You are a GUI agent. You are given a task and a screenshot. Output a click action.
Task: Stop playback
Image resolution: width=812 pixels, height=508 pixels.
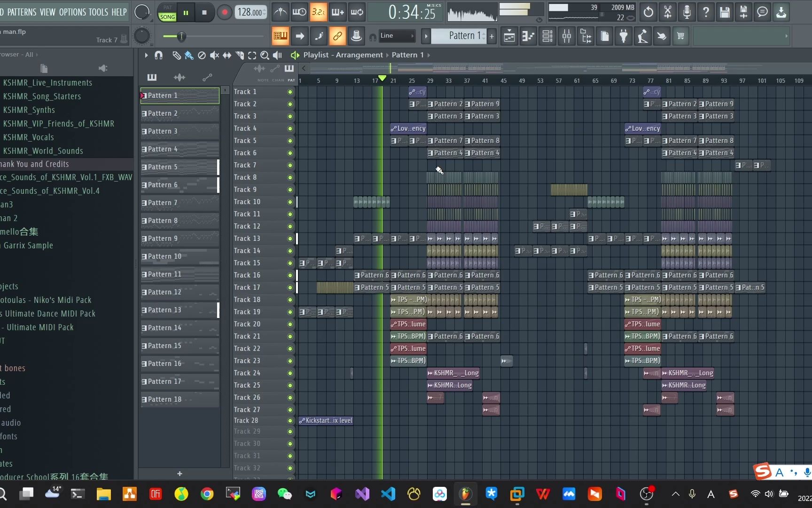click(204, 13)
